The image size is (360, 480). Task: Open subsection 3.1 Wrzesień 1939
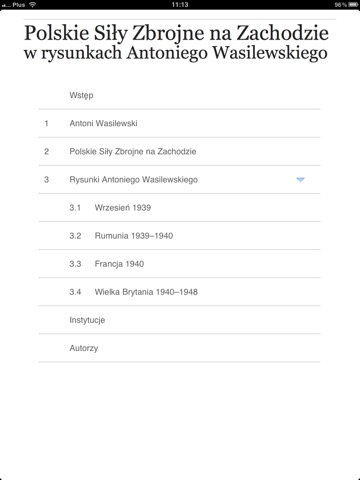coord(179,208)
